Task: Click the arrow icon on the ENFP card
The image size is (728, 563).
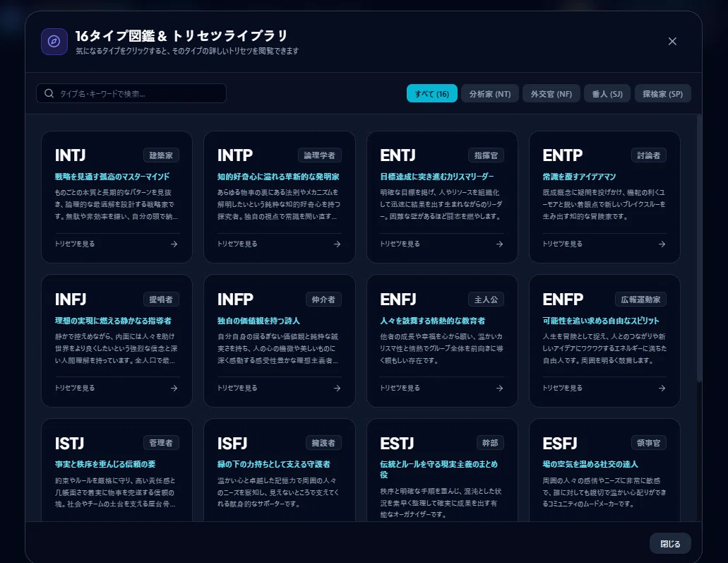Action: coord(662,388)
